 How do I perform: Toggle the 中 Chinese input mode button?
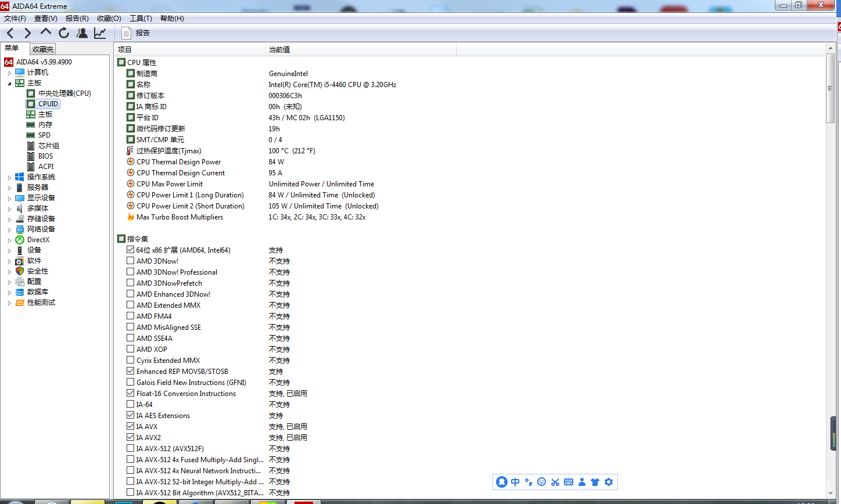(x=515, y=482)
